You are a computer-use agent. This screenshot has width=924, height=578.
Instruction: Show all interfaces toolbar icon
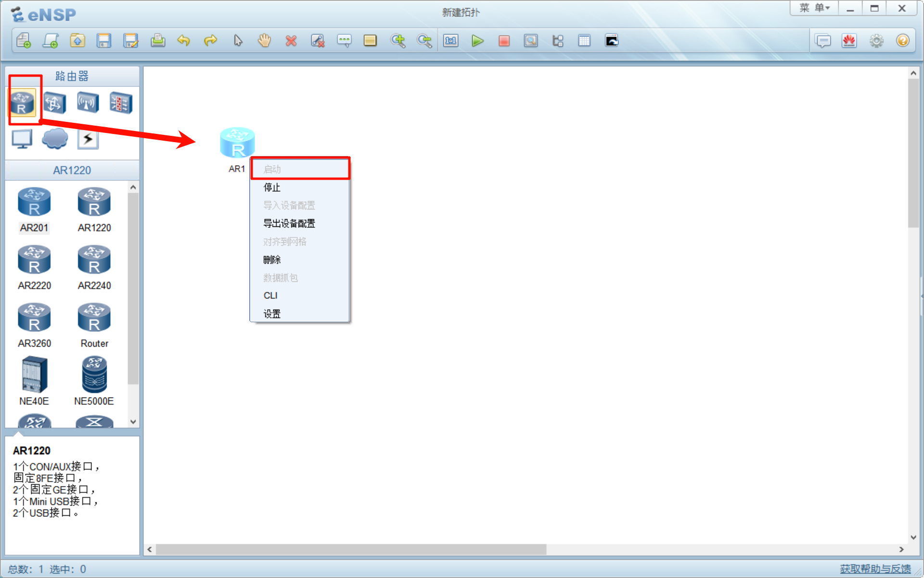pyautogui.click(x=558, y=40)
